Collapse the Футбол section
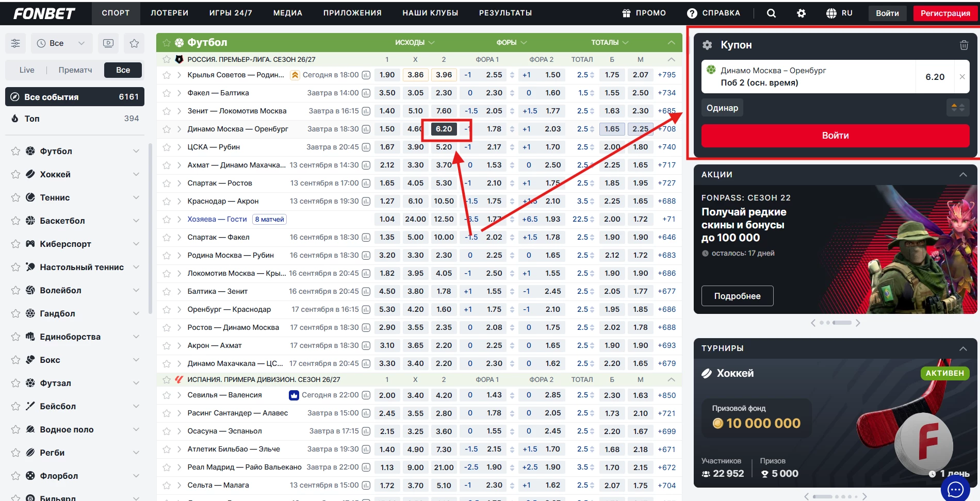Image resolution: width=980 pixels, height=501 pixels. 671,43
